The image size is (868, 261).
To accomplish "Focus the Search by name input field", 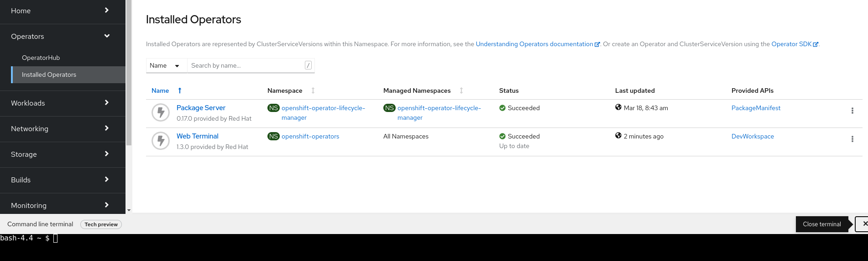I will click(x=246, y=65).
